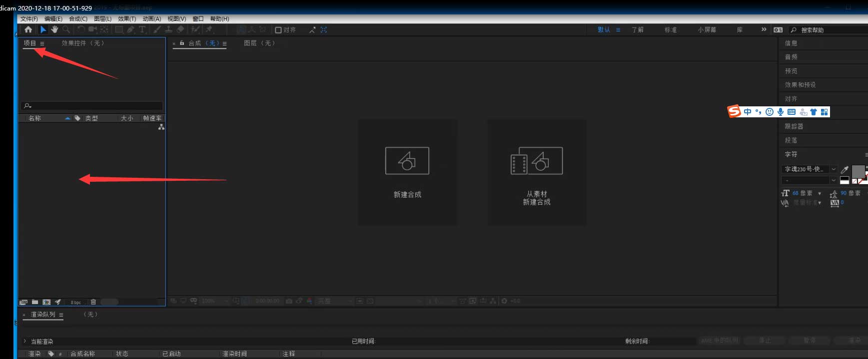
Task: Open the 项目 panel menu
Action: [x=42, y=43]
